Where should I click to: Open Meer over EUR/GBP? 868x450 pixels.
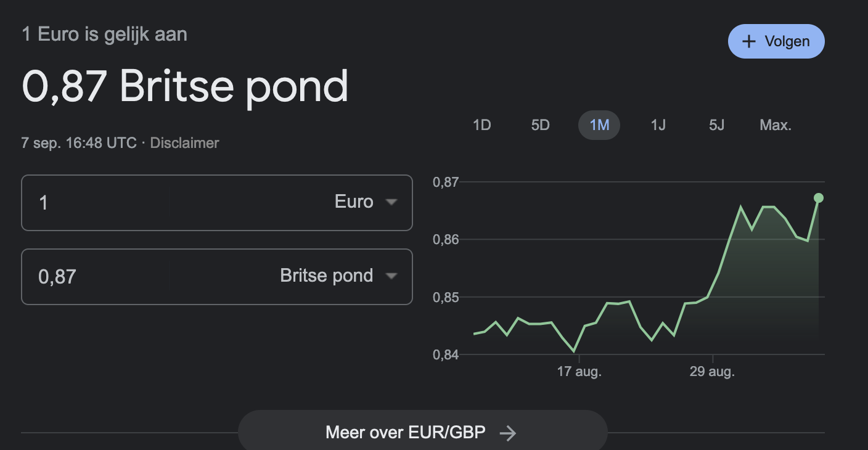[x=405, y=433]
